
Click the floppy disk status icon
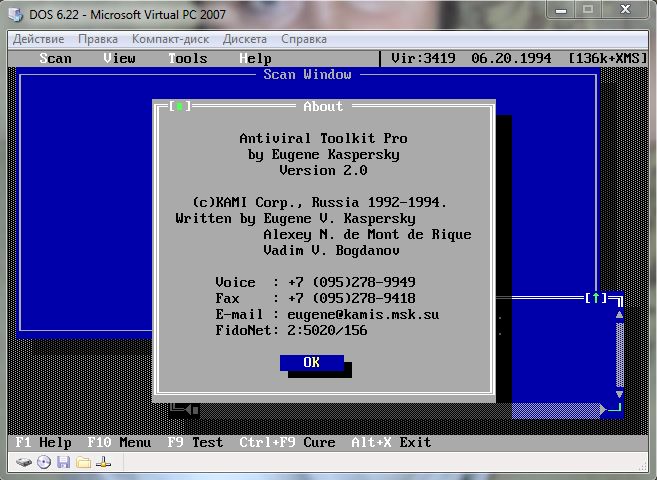[x=63, y=462]
